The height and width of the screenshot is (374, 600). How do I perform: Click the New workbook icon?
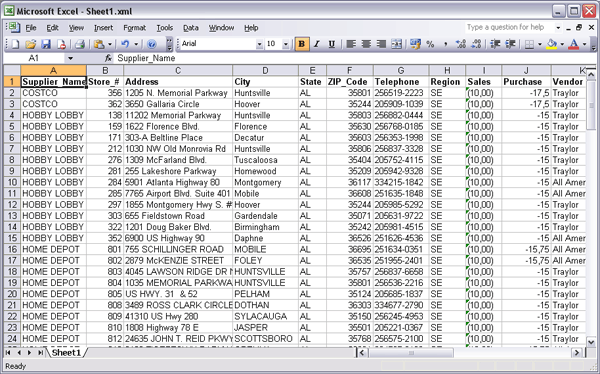(15, 44)
